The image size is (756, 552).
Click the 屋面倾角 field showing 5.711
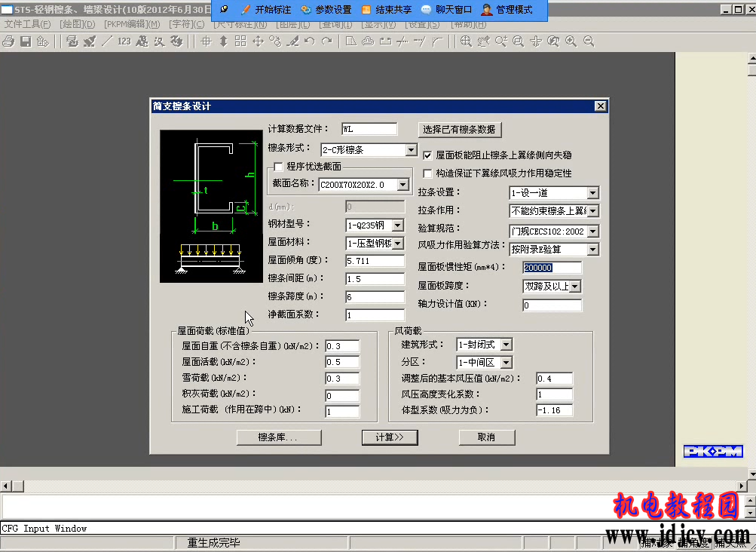[375, 261]
